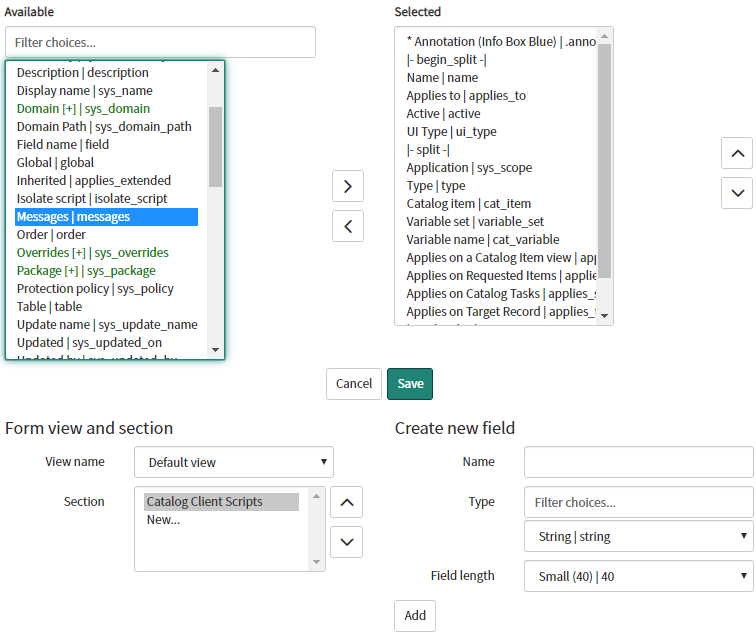The width and height of the screenshot is (756, 637).
Task: Focus the Available filter choices field
Action: [x=160, y=42]
